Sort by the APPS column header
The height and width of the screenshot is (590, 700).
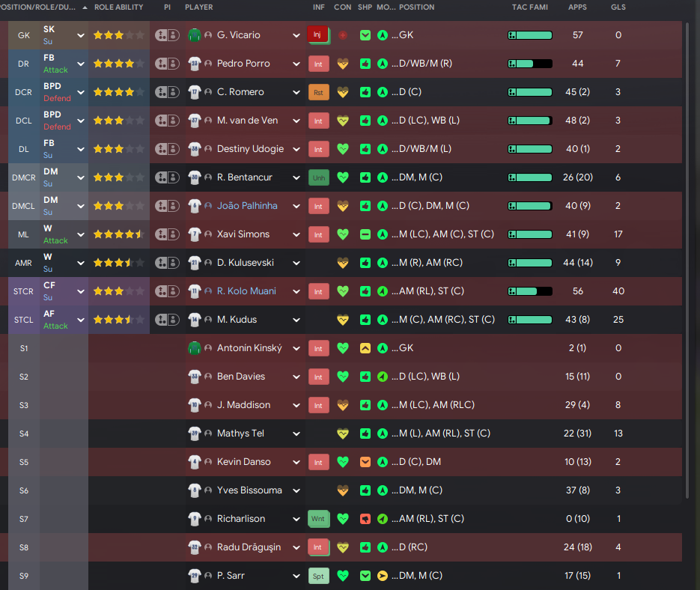tap(577, 7)
